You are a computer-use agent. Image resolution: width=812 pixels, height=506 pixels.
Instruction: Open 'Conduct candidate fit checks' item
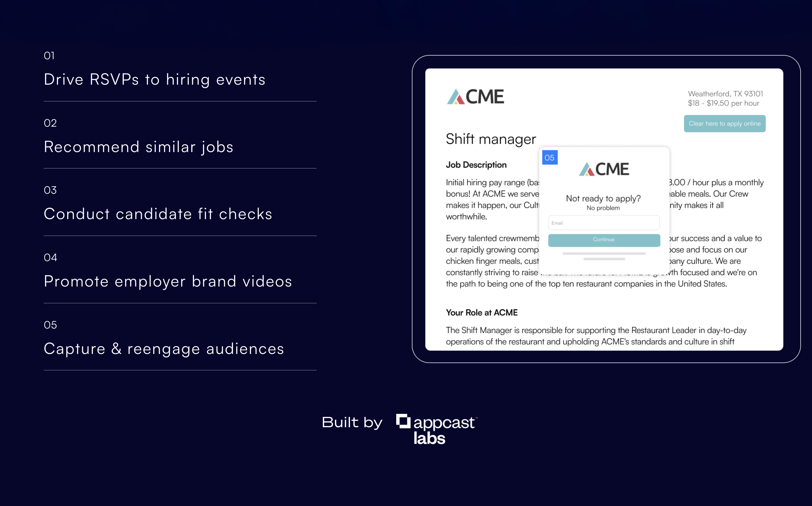[x=158, y=214]
